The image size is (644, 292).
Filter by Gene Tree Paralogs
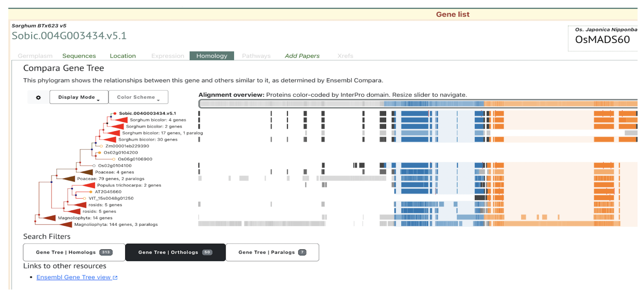(x=272, y=252)
